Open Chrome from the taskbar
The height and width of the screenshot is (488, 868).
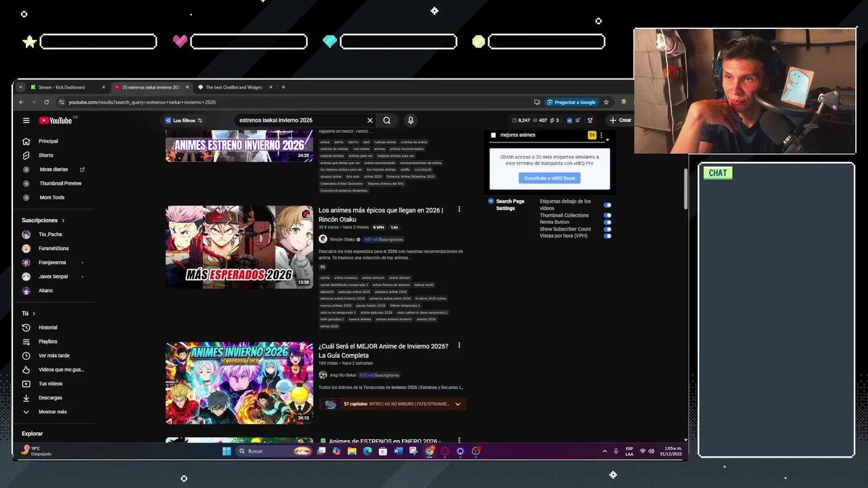point(430,451)
